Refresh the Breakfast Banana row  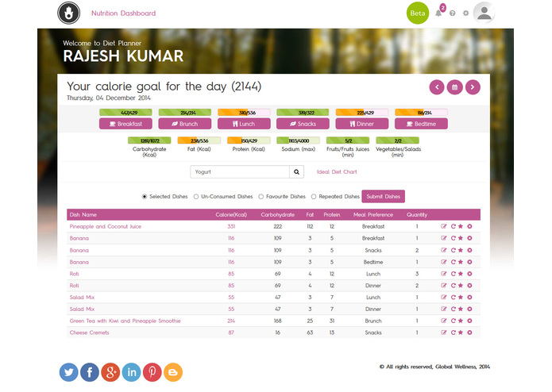click(x=453, y=238)
